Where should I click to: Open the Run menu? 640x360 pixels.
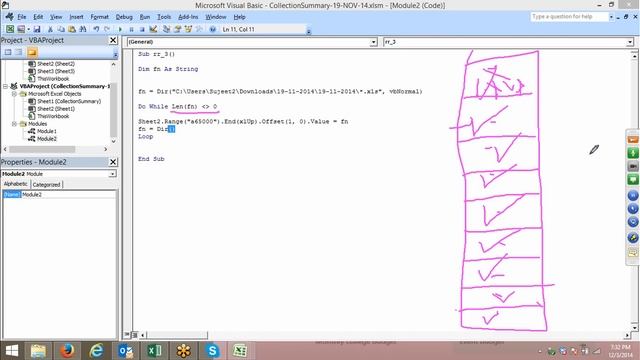(145, 17)
